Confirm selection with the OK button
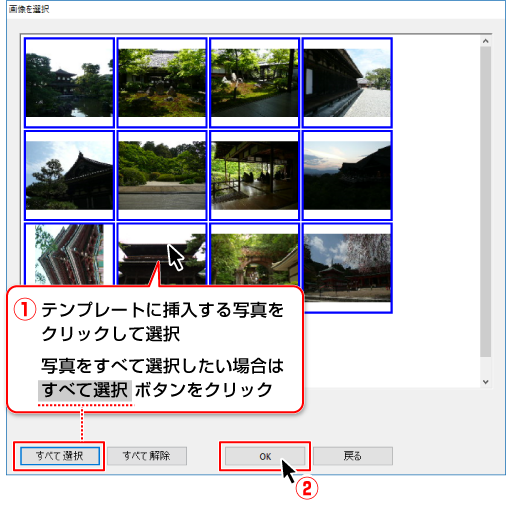This screenshot has height=505, width=507. (265, 456)
